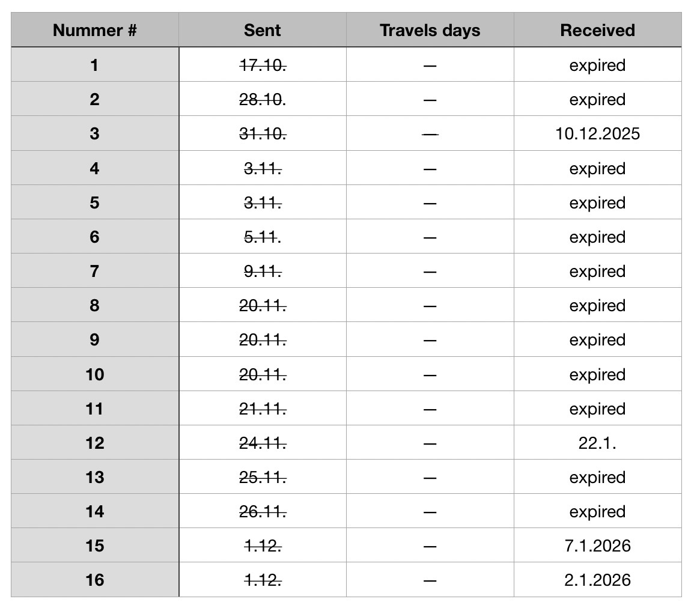Click the travel days dash in row 3
The width and height of the screenshot is (700, 608).
pos(430,134)
